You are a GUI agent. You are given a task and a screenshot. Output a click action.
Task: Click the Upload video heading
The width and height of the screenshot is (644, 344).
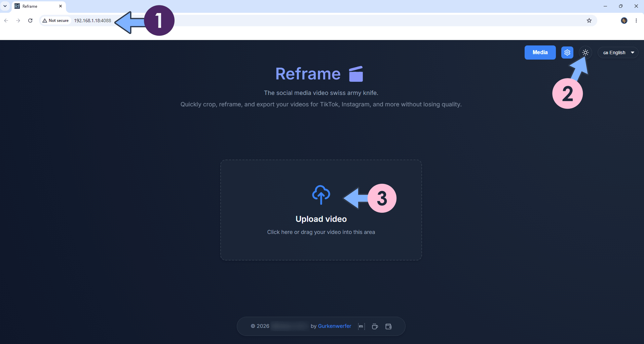[x=321, y=219]
